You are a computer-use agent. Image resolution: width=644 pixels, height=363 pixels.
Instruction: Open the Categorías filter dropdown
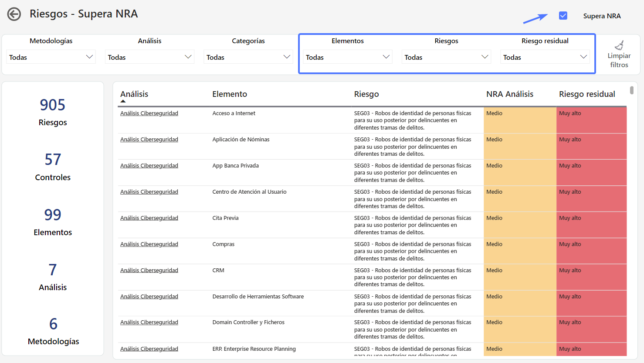click(x=248, y=57)
